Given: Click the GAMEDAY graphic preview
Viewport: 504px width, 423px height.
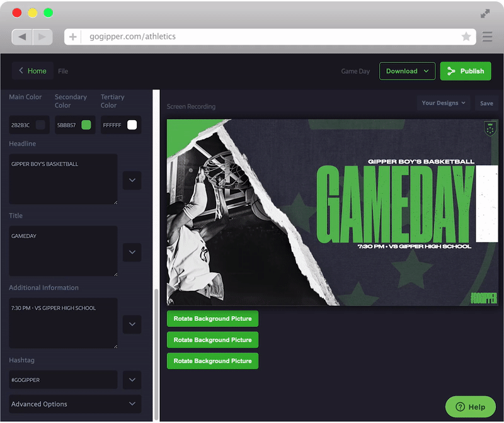Looking at the screenshot, I should click(x=333, y=212).
